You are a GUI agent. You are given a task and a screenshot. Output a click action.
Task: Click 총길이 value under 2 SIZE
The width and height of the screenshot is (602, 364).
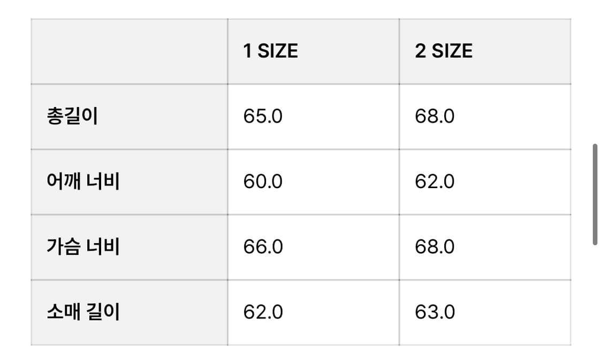435,117
